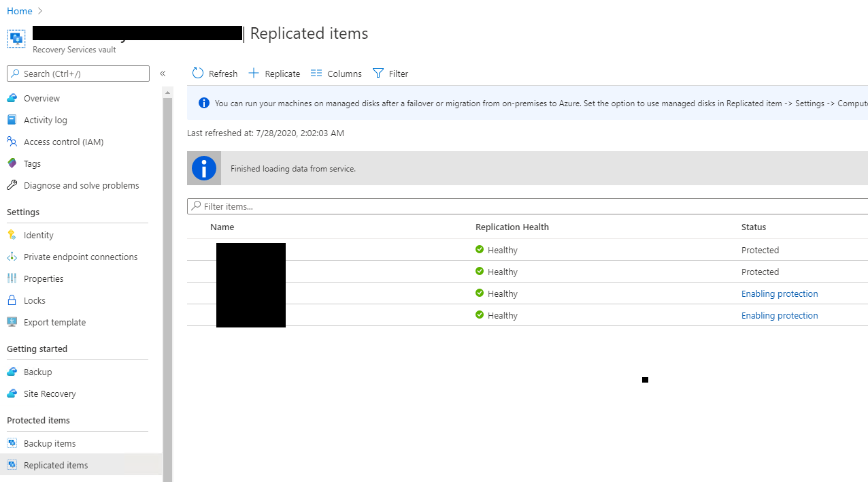The width and height of the screenshot is (868, 482).
Task: Click the Overview cloud icon
Action: point(12,99)
